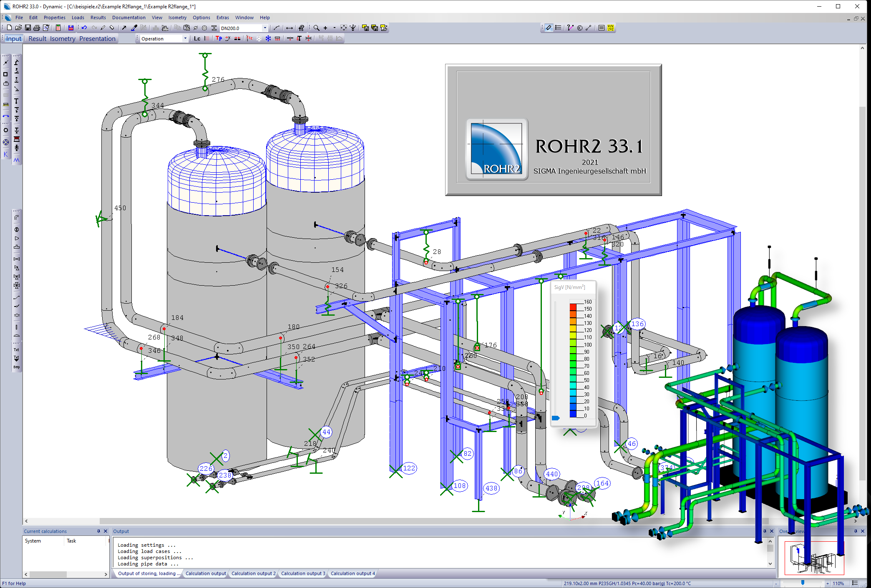The image size is (871, 588).
Task: Click the System column header
Action: [x=44, y=541]
